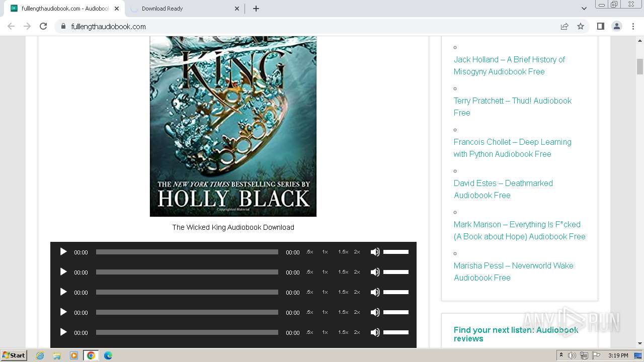
Task: Reload the current page
Action: coord(43,26)
